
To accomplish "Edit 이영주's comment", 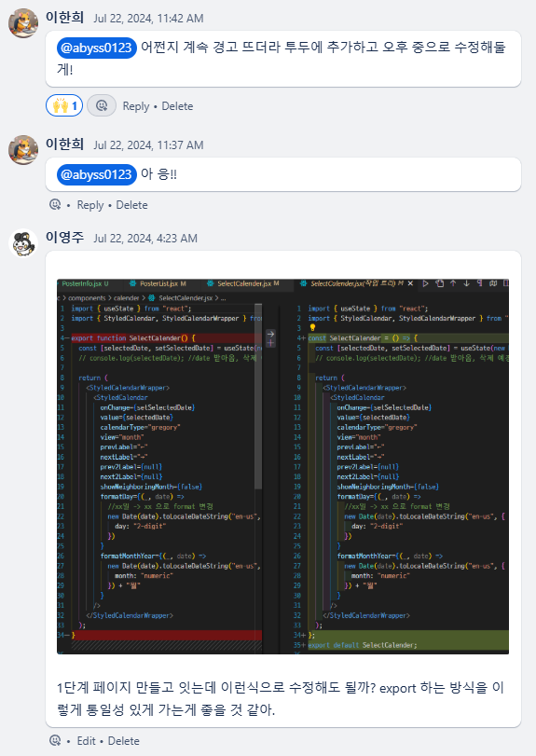I will (87, 740).
